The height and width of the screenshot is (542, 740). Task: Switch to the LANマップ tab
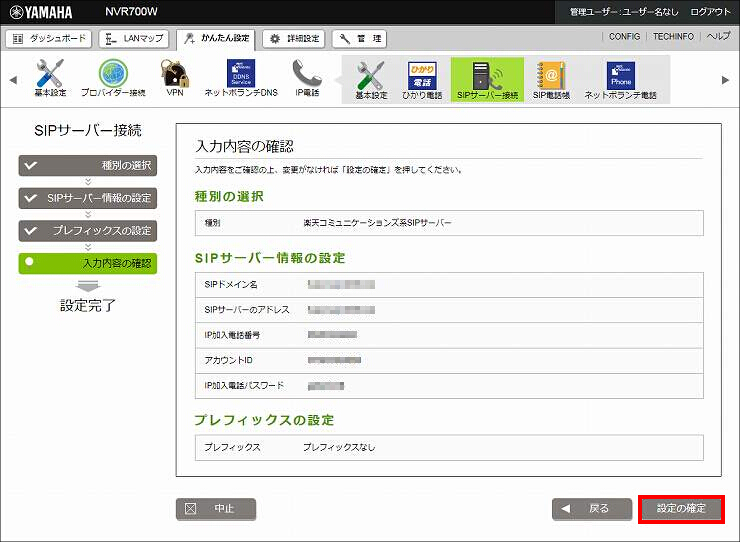point(135,39)
